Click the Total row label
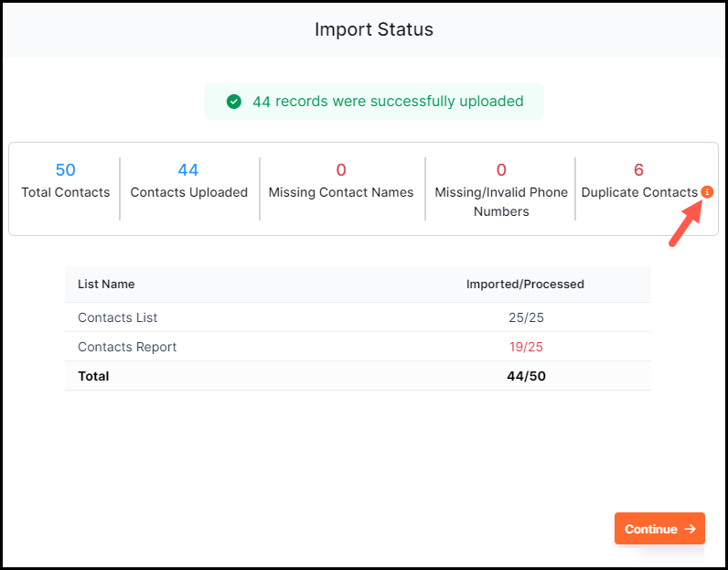Screen dimensions: 728x570 [93, 376]
